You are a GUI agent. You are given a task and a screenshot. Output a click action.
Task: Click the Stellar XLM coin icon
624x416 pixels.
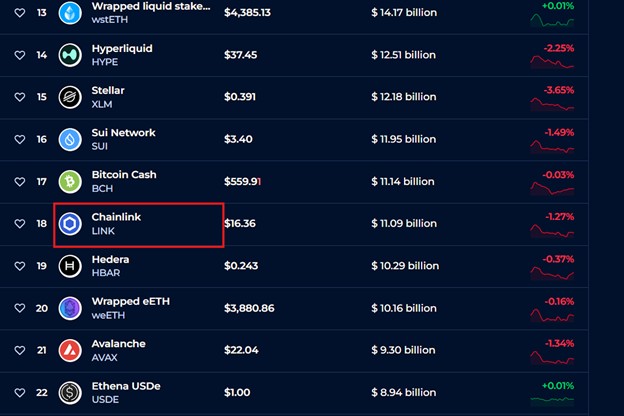70,97
